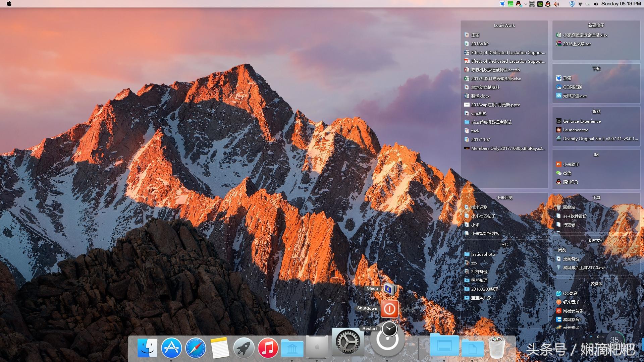This screenshot has width=644, height=362.
Task: Open System Preferences gear icon
Action: click(348, 342)
